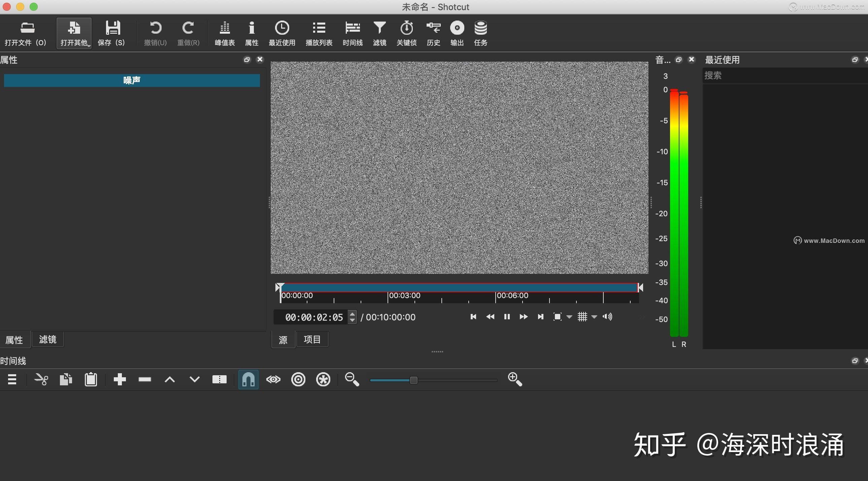Viewport: 868px width, 481px height.
Task: Open the 属性 properties toolbar icon
Action: tap(252, 33)
